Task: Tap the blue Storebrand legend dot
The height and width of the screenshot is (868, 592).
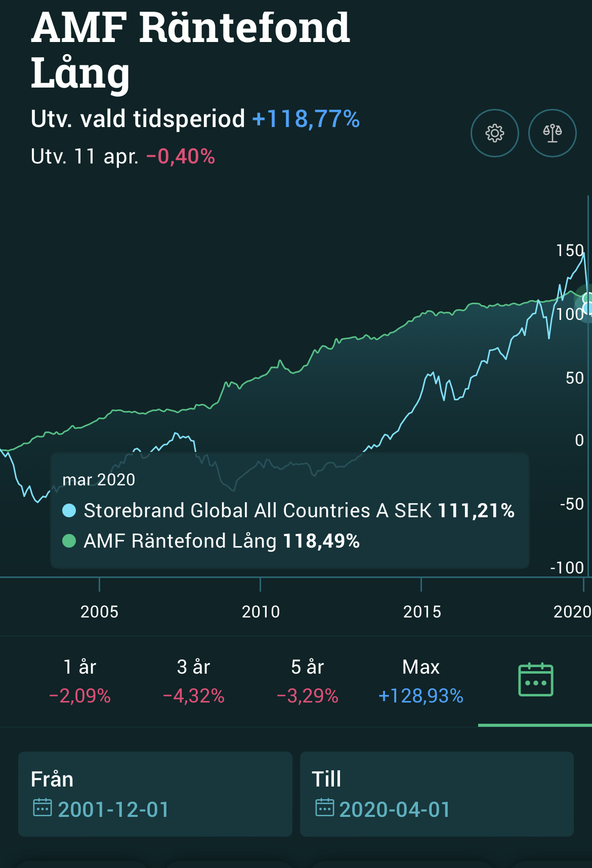Action: (69, 511)
